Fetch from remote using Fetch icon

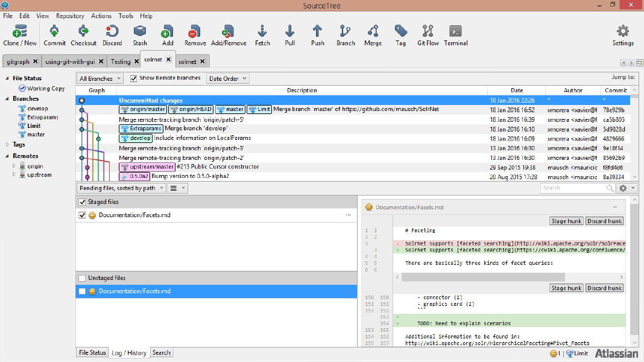pos(262,35)
